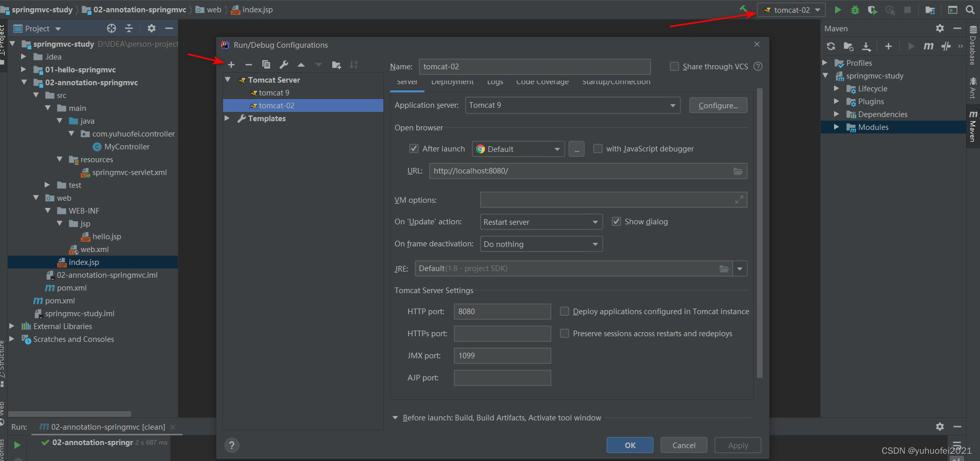This screenshot has width=980, height=461.
Task: Click into Name field tomcat-02
Action: 534,66
